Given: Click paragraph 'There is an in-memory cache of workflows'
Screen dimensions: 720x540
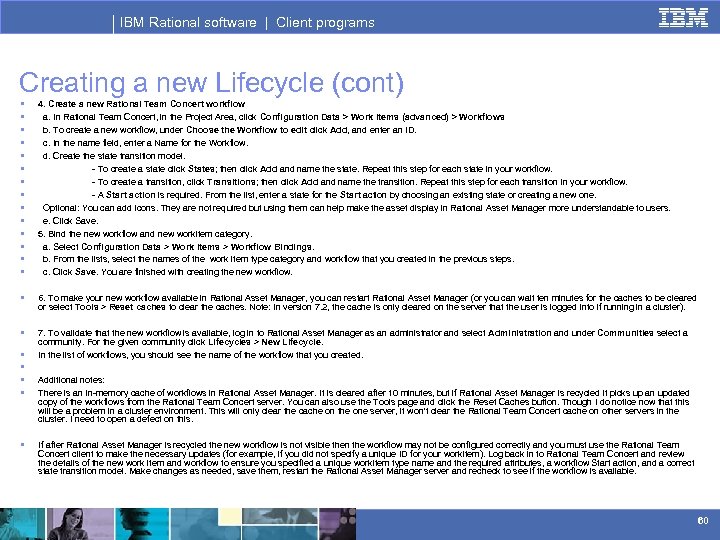Looking at the screenshot, I should click(364, 406).
